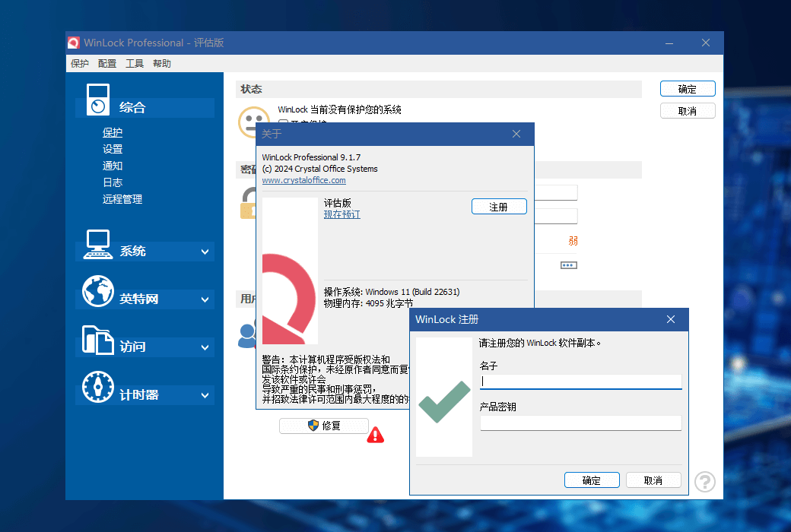791x532 pixels.
Task: Click the 修复 shield button
Action: click(324, 426)
